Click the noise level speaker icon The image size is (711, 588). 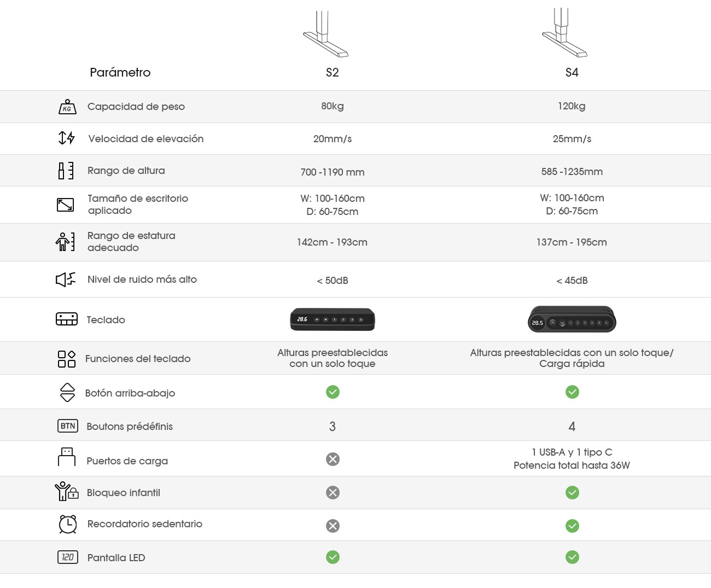(x=66, y=280)
